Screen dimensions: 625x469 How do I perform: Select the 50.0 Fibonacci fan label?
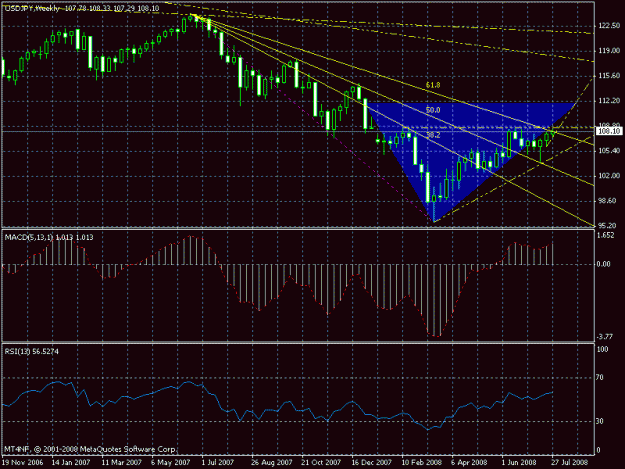(x=433, y=110)
